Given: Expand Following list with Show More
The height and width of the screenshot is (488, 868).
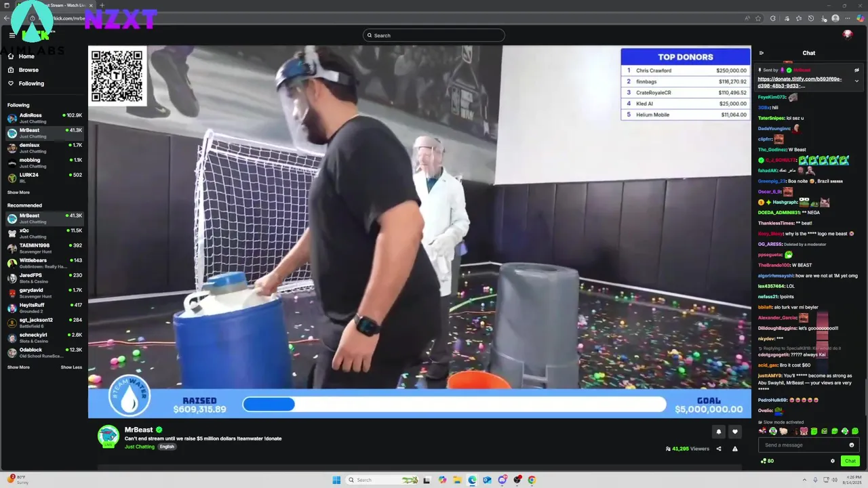Looking at the screenshot, I should point(18,192).
